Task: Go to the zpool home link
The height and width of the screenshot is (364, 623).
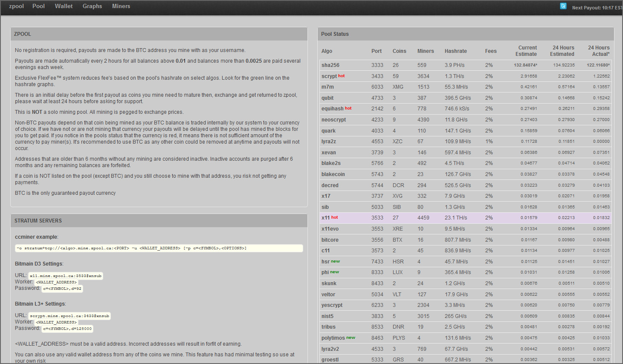Action: coord(16,6)
